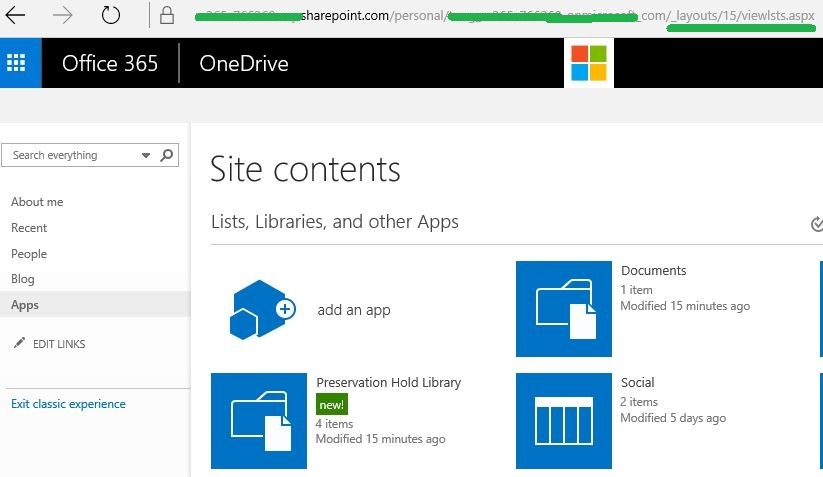Click the OneDrive header link
The image size is (823, 477).
[x=244, y=63]
